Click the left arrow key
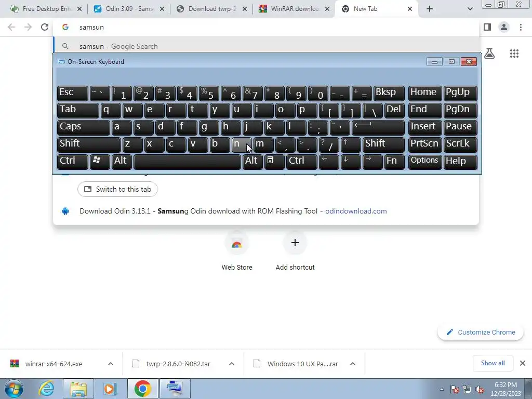The image size is (532, 399). [329, 161]
